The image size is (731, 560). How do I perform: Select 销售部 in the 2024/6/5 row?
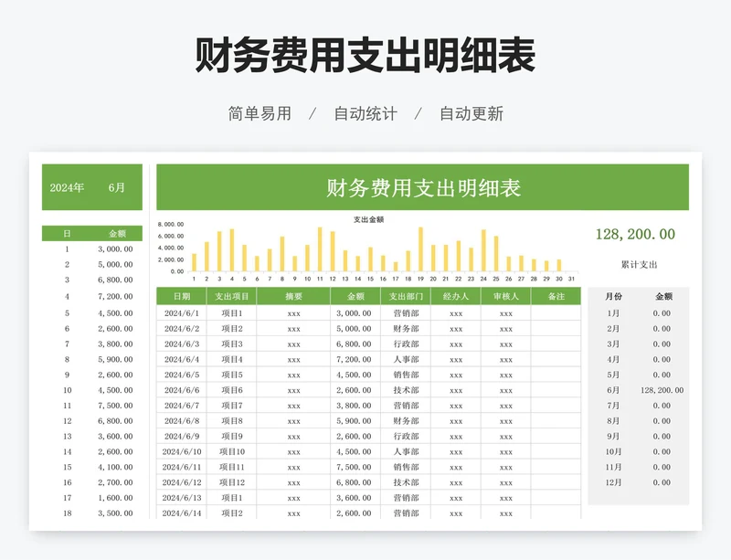click(406, 375)
